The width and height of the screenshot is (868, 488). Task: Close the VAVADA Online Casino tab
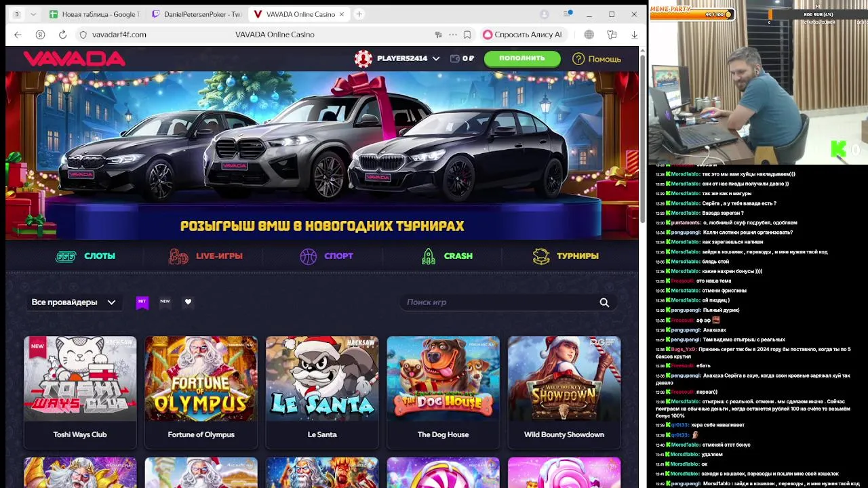[341, 14]
